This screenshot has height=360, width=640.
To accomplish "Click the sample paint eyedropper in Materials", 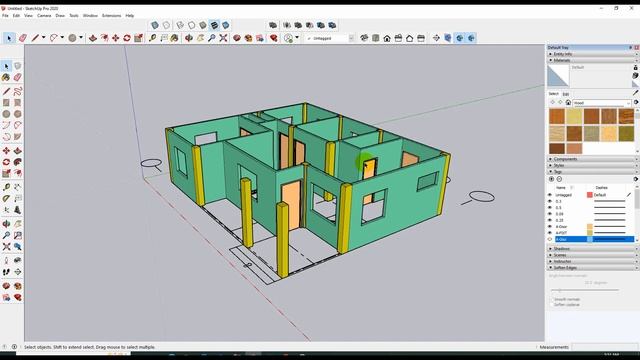I will pos(636,93).
